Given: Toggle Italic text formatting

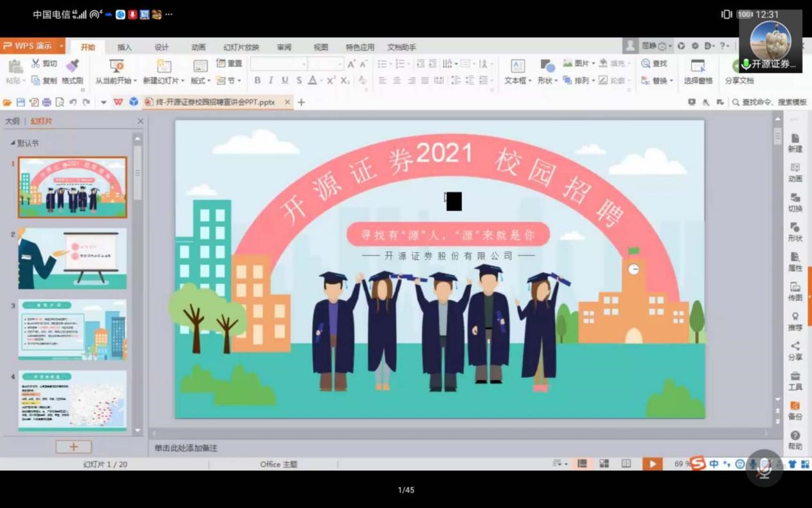Looking at the screenshot, I should (x=270, y=81).
